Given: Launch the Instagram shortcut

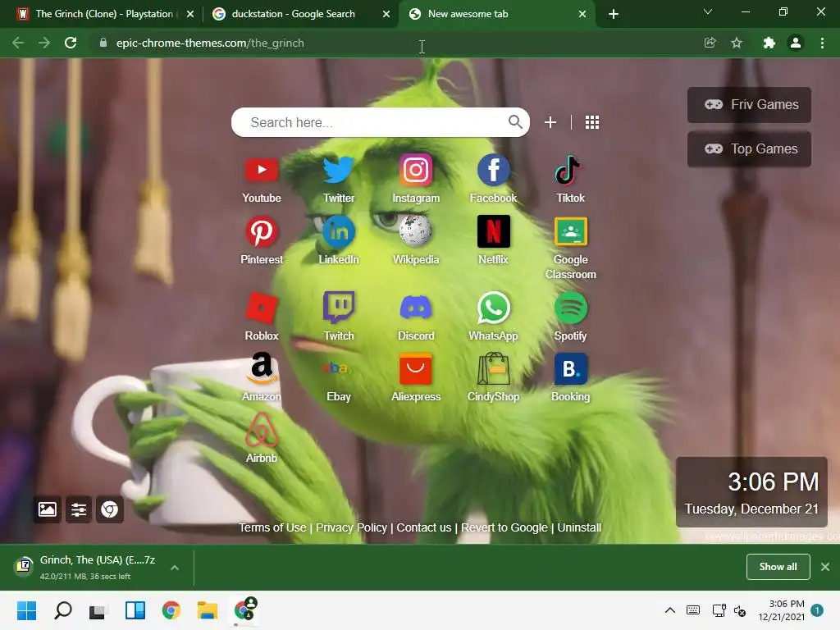Looking at the screenshot, I should point(416,170).
